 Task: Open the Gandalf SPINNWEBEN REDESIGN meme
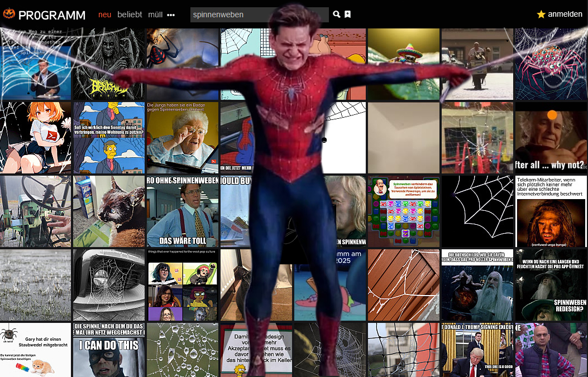551,285
